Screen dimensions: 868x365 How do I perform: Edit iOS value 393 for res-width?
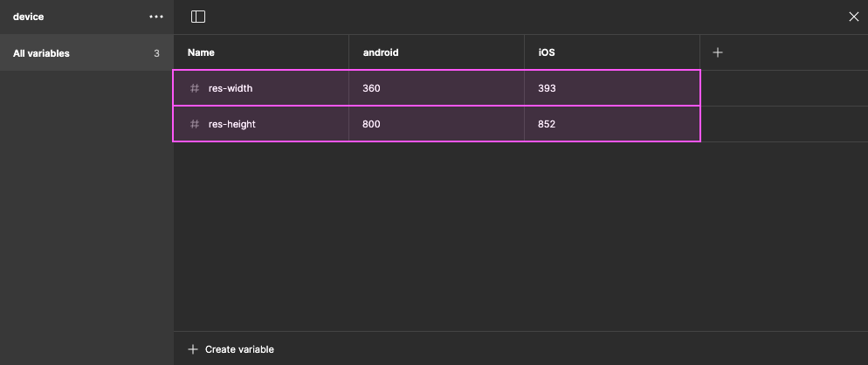tap(547, 88)
